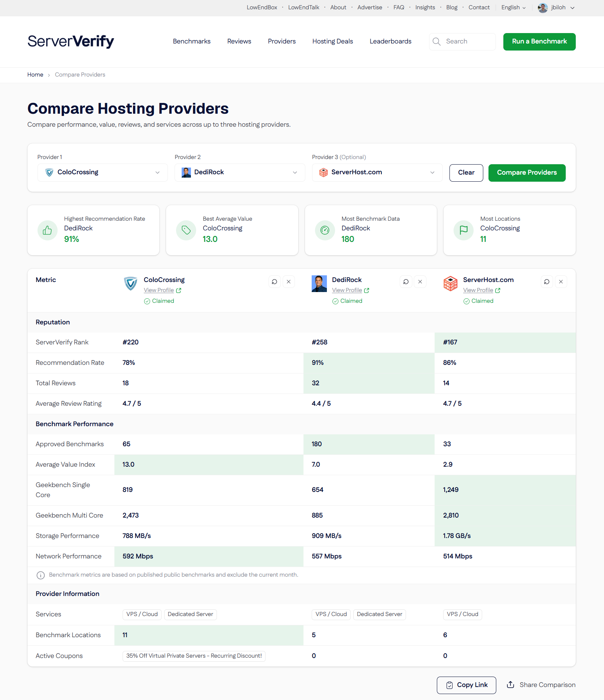Click the Share Comparison link
This screenshot has height=700, width=604.
[x=541, y=685]
